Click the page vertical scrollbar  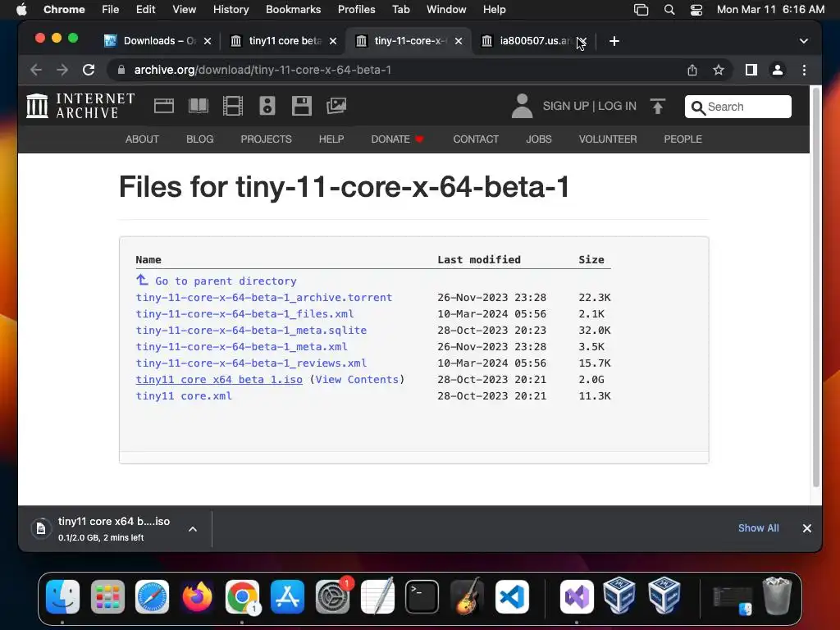click(x=816, y=286)
